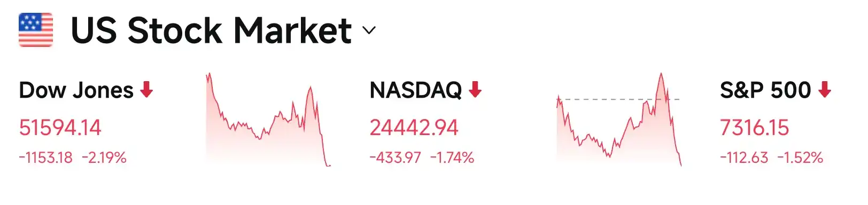Click the S&P 500 percentage change -1.52%
868x205 pixels.
pyautogui.click(x=800, y=157)
